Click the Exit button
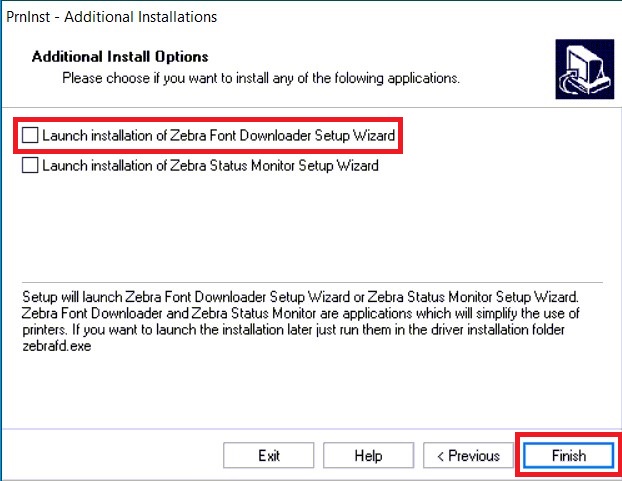This screenshot has height=481, width=622. coord(269,456)
